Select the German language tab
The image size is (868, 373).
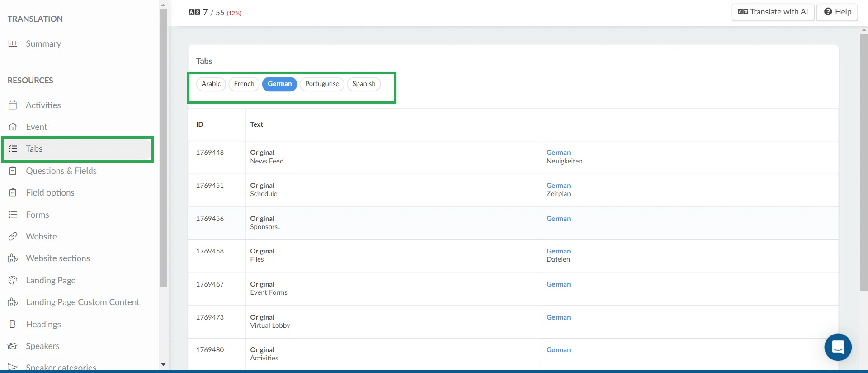(279, 84)
